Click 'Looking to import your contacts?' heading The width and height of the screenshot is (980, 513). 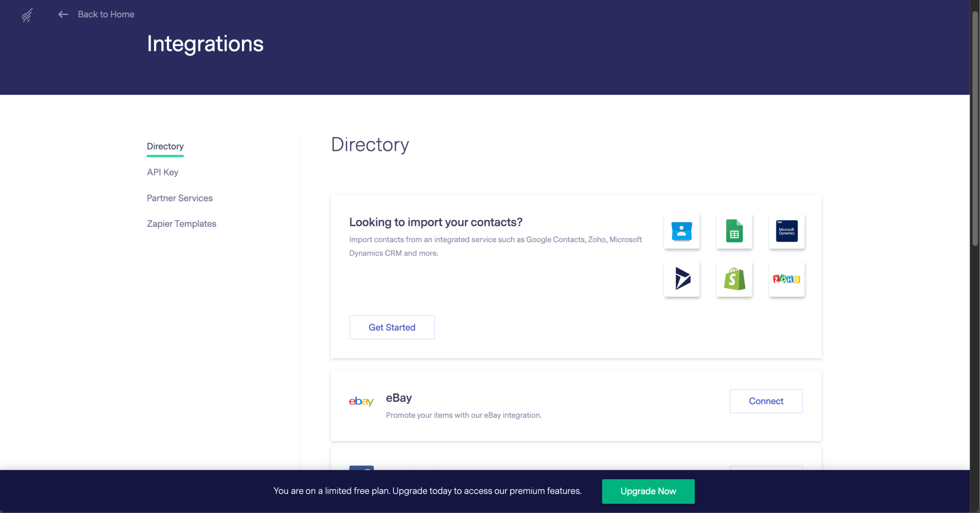436,222
